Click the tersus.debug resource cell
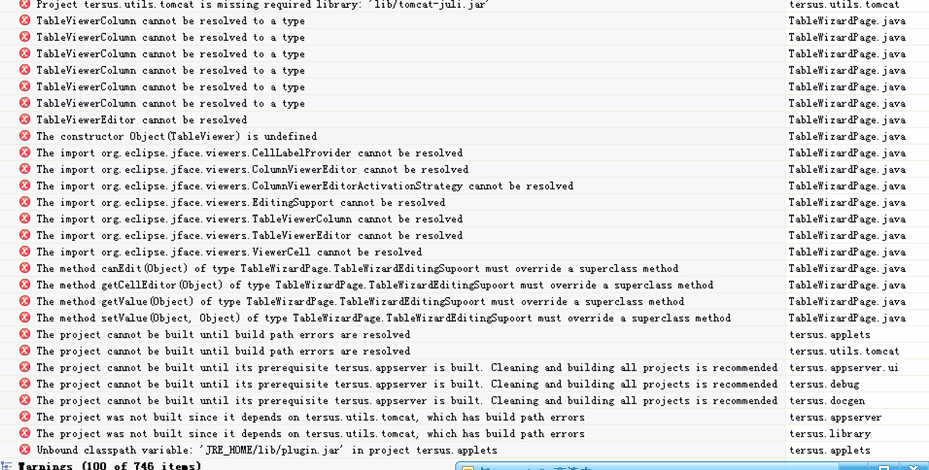 click(x=824, y=384)
